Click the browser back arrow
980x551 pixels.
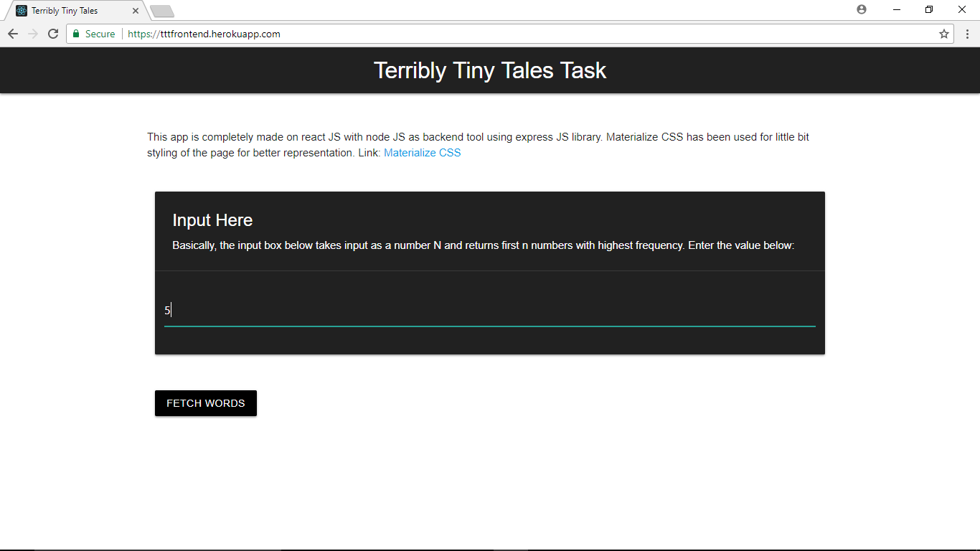[x=13, y=34]
